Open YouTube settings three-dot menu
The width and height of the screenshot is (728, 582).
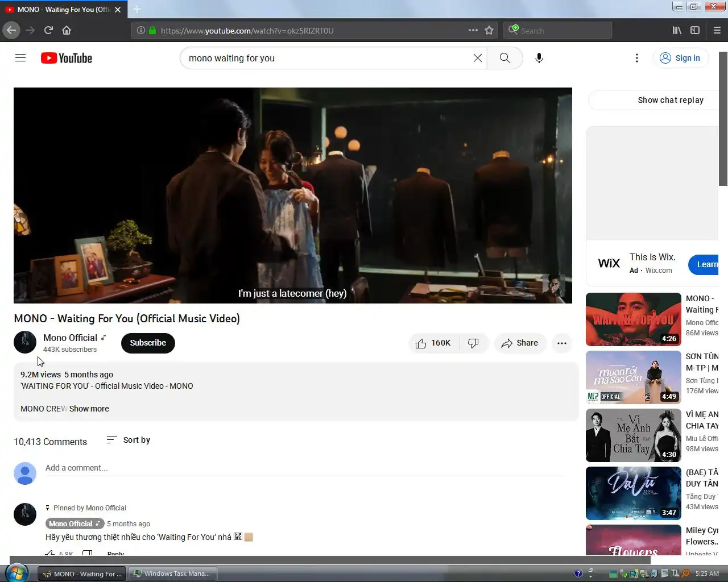point(637,58)
